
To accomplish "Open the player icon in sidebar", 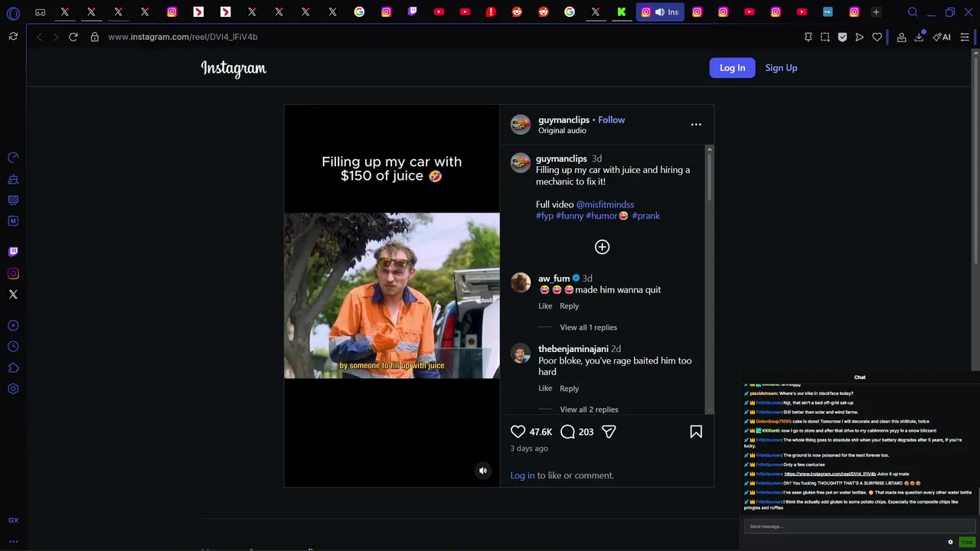I will (13, 325).
